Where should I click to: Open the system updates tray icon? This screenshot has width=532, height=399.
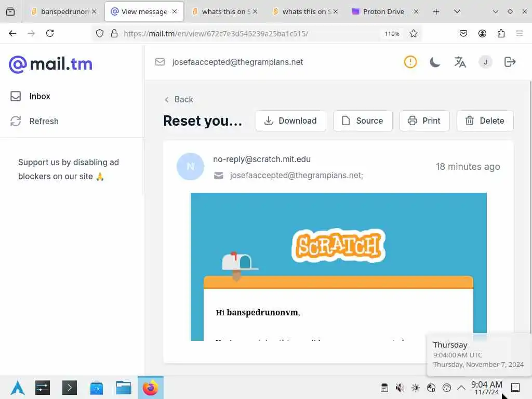pyautogui.click(x=447, y=388)
